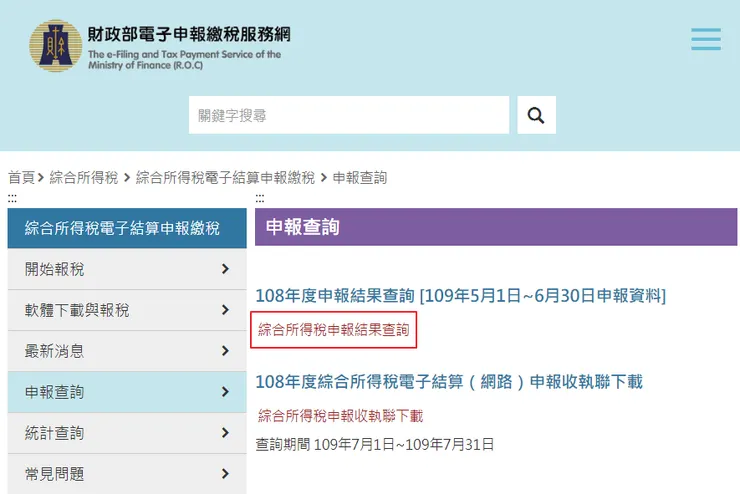Image resolution: width=740 pixels, height=494 pixels.
Task: Go to 首頁 in breadcrumb
Action: pyautogui.click(x=21, y=178)
